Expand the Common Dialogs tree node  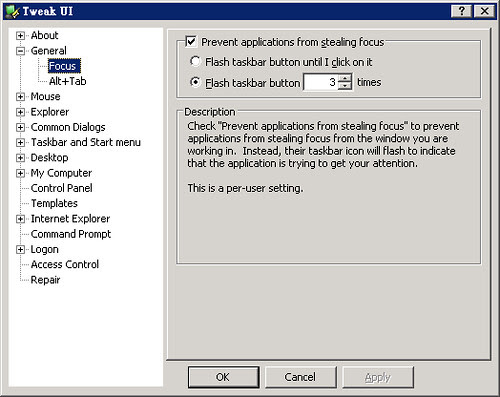click(x=20, y=127)
